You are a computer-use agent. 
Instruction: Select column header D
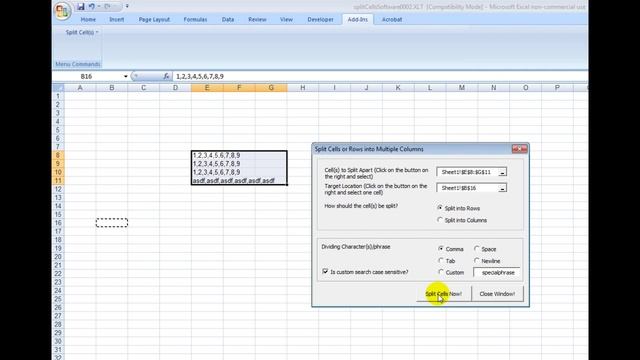(x=175, y=88)
